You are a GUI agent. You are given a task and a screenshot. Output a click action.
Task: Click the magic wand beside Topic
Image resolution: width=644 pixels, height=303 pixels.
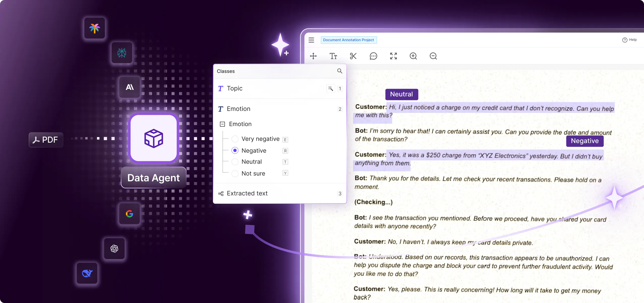(x=330, y=88)
